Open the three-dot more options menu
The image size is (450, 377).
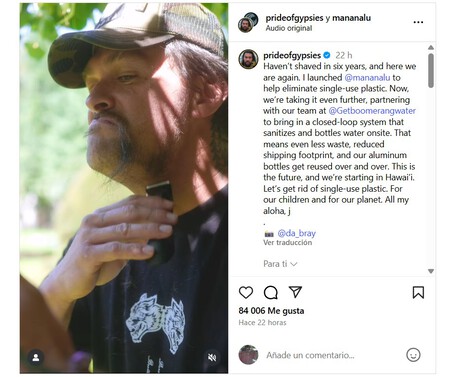click(x=418, y=22)
